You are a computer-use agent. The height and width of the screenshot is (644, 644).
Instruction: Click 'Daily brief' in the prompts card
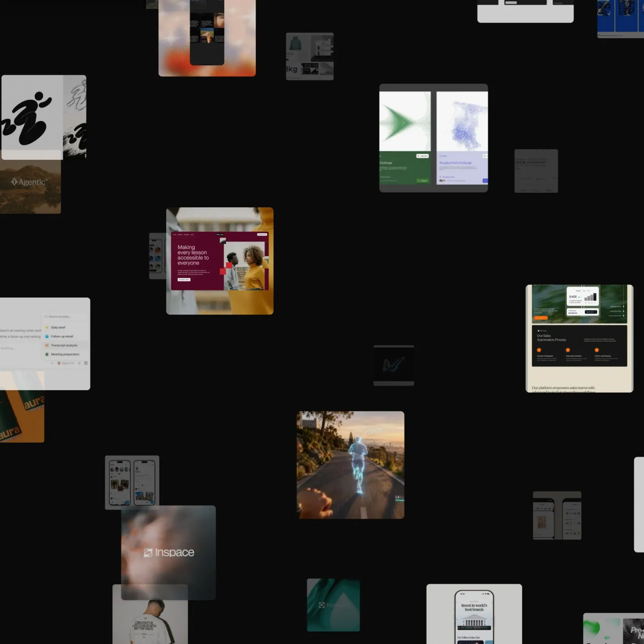(58, 327)
